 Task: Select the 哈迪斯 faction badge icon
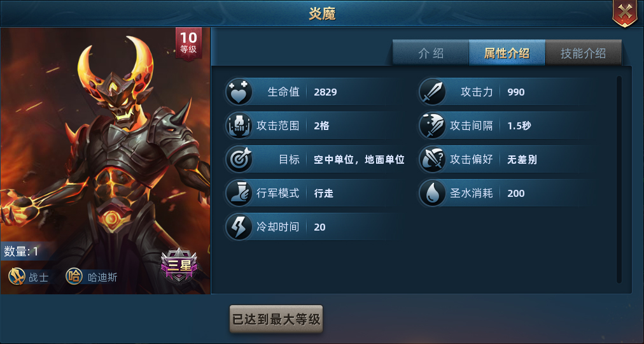click(x=74, y=276)
